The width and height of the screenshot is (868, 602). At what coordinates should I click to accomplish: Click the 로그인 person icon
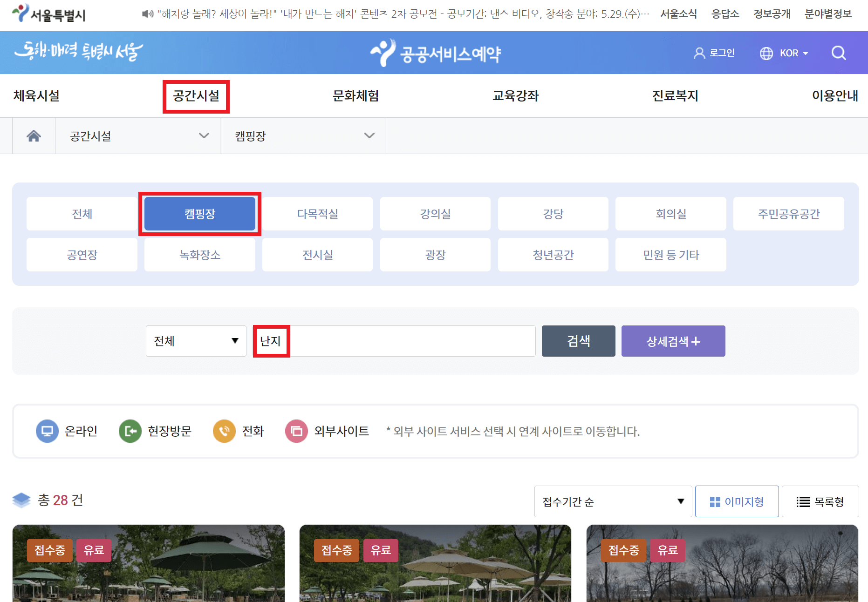pyautogui.click(x=699, y=53)
